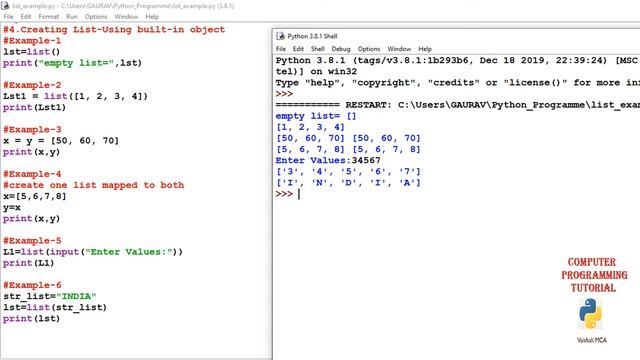
Task: Open Debug menu in Python Shell
Action: click(x=341, y=49)
